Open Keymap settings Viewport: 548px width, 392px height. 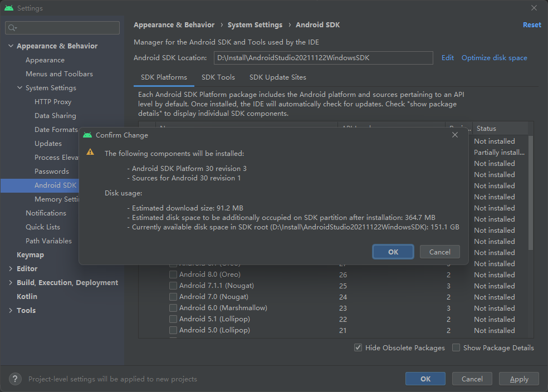tap(31, 255)
